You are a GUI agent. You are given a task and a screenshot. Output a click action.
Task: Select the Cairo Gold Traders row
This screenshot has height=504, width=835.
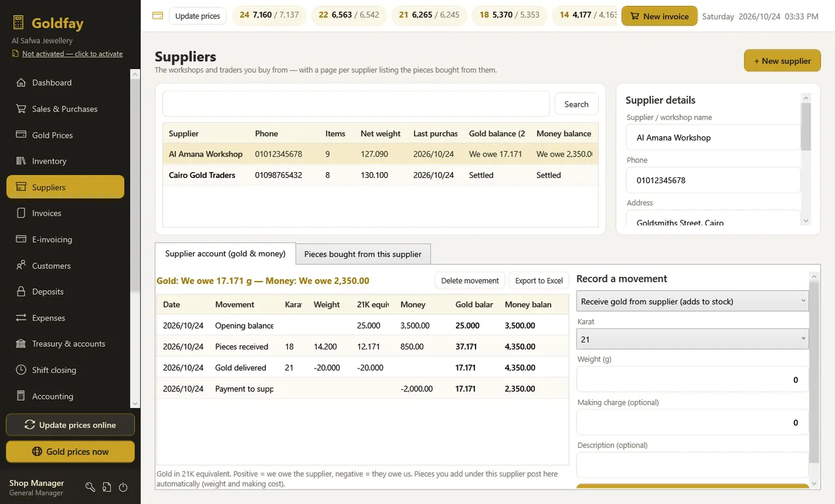[x=380, y=175]
